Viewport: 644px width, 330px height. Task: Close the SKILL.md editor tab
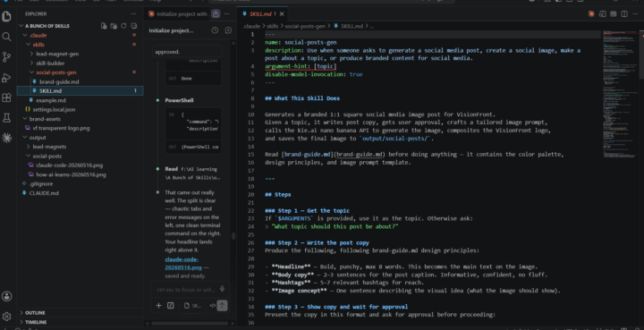(282, 14)
